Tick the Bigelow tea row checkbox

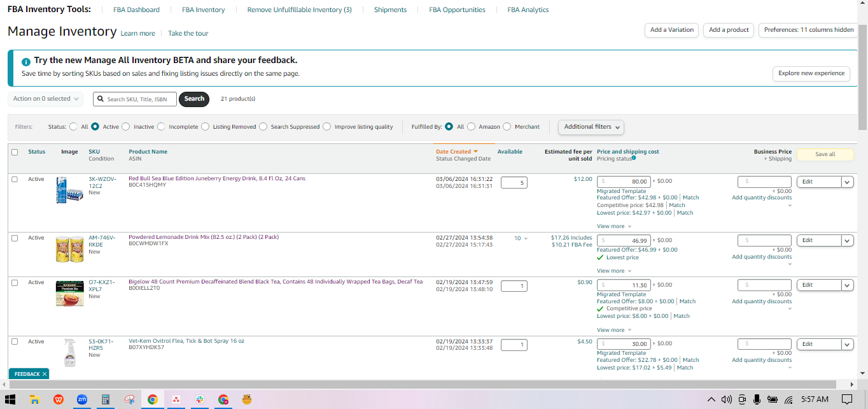click(x=15, y=282)
